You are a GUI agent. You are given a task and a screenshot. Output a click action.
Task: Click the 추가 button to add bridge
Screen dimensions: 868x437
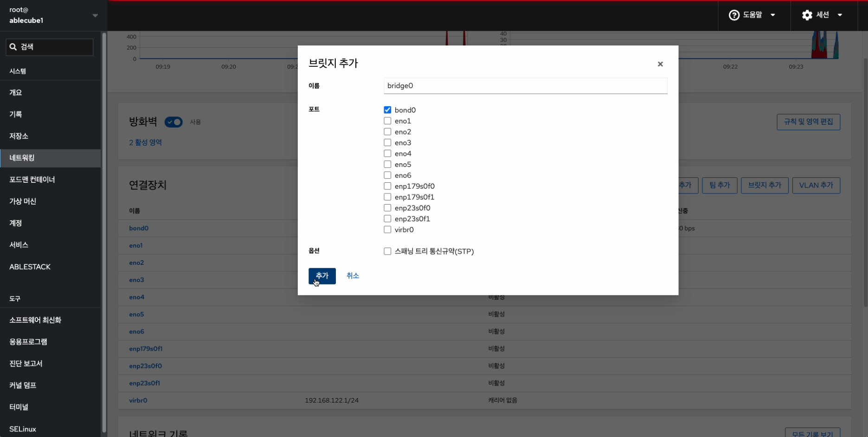[322, 276]
